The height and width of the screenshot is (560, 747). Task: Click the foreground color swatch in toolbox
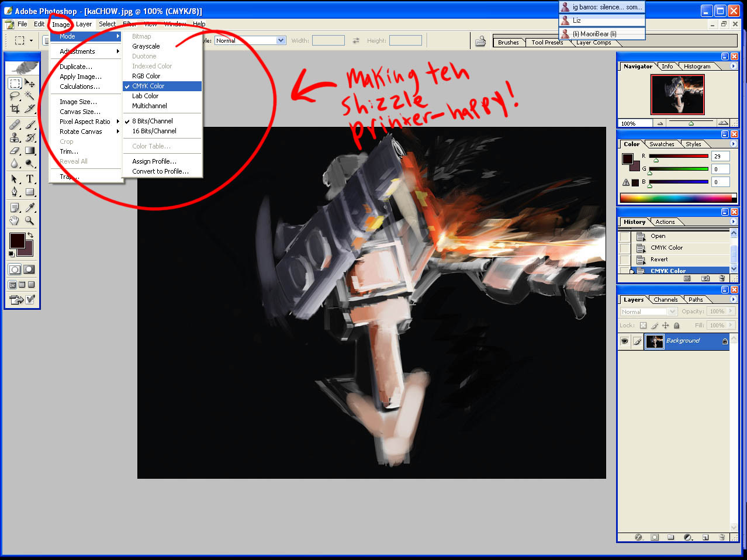[x=16, y=240]
